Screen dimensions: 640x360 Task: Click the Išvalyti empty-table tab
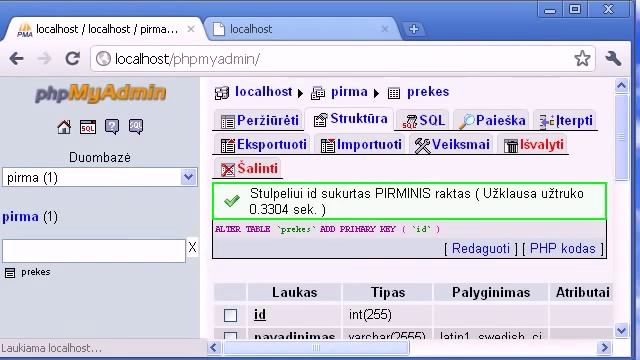[533, 145]
